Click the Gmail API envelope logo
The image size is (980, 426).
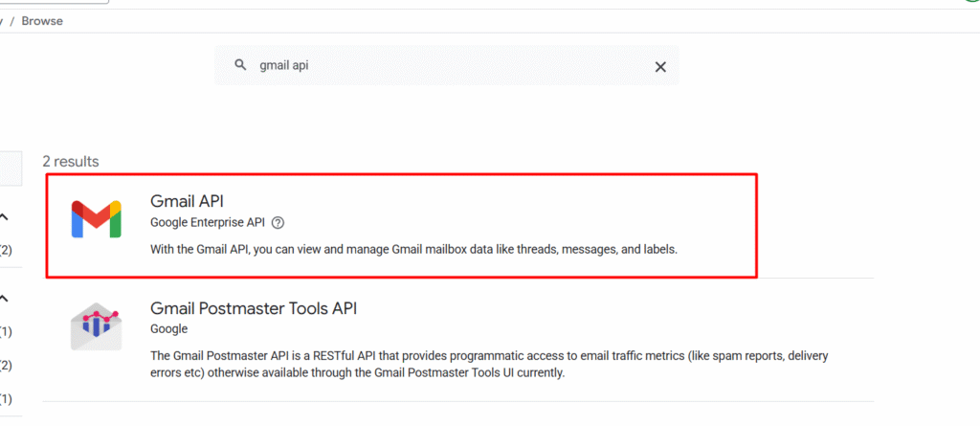(x=96, y=218)
